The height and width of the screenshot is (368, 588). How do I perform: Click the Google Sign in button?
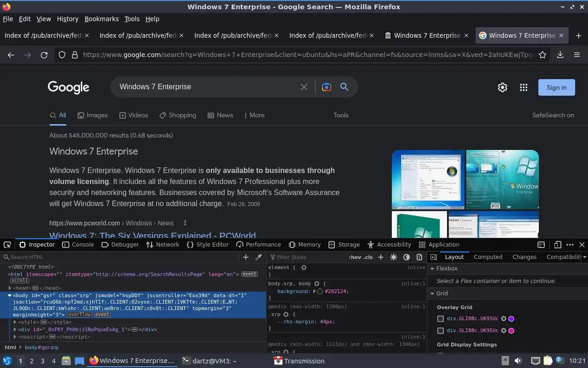pyautogui.click(x=556, y=87)
